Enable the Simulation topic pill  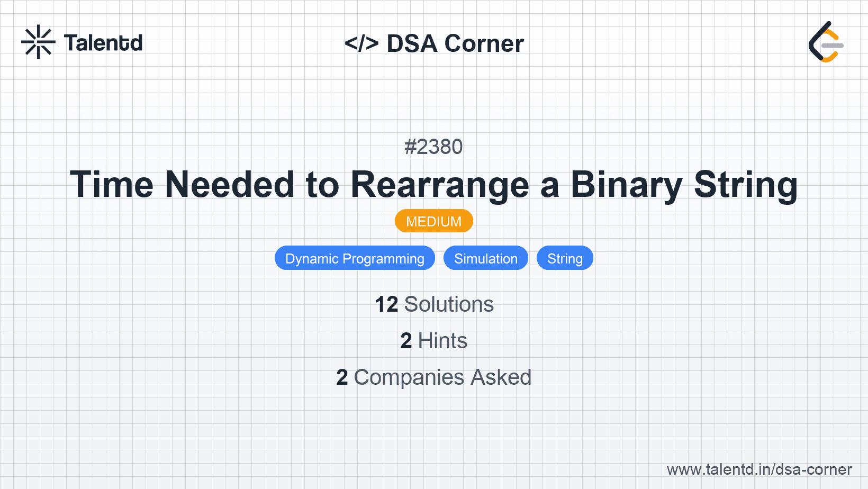click(x=485, y=258)
